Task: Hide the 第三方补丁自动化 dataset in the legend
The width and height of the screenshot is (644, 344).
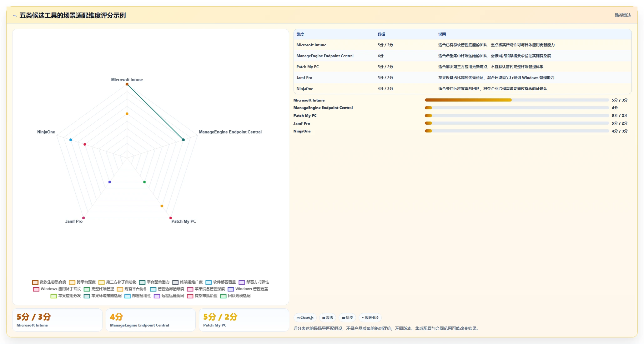Action: pos(117,282)
